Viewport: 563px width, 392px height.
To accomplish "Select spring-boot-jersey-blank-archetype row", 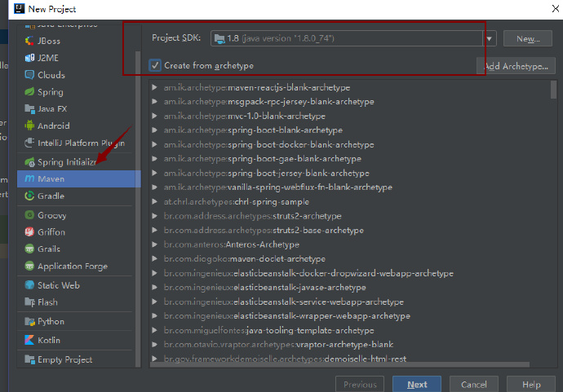I will [350, 173].
